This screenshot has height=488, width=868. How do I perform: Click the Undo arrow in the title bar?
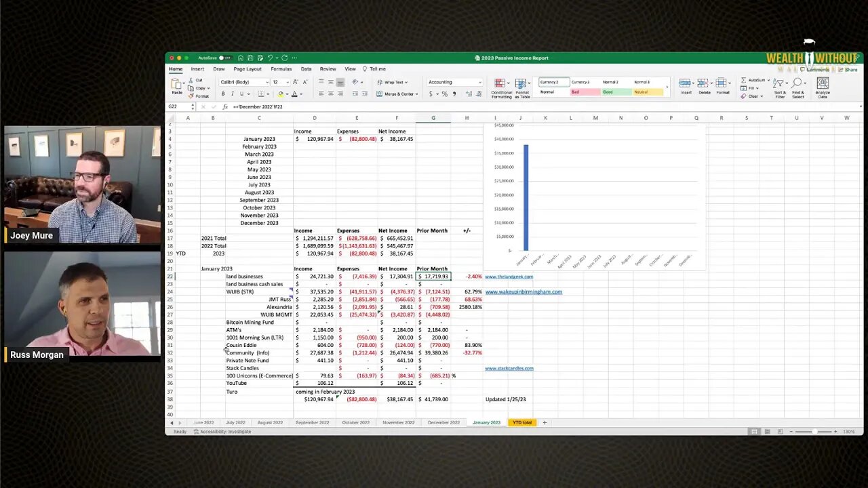(270, 58)
